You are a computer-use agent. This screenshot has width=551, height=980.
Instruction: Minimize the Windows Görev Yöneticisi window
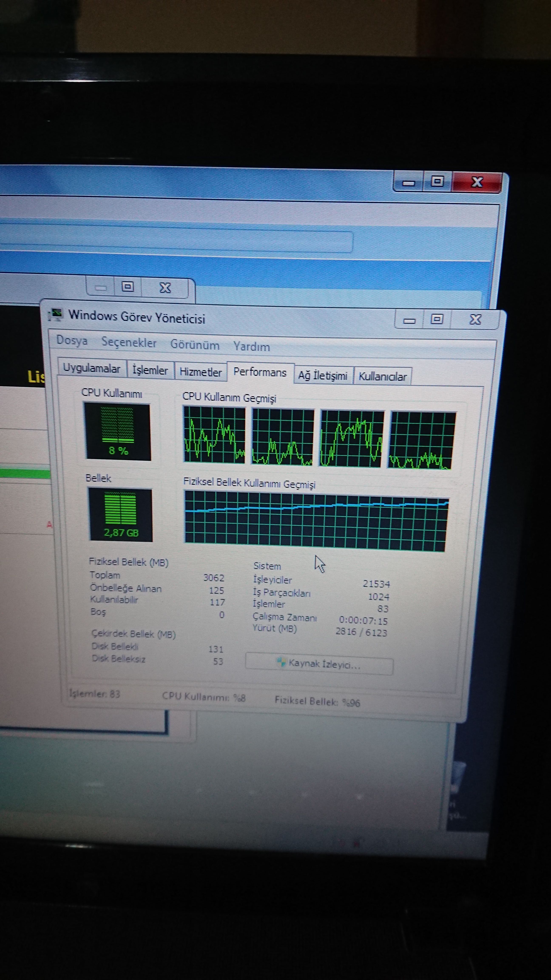409,320
